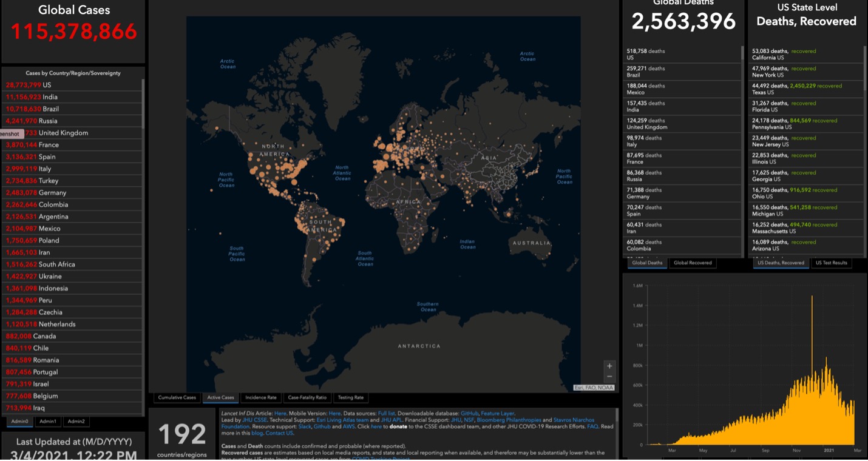The height and width of the screenshot is (461, 868).
Task: Open the Contact US link
Action: pos(280,433)
